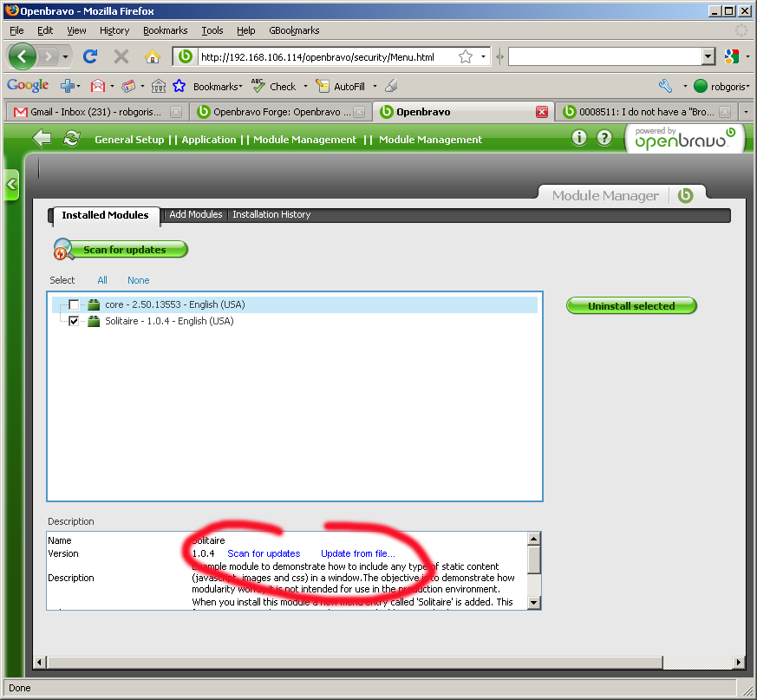757x700 pixels.
Task: Click the Google toolbar bookmarks star icon
Action: pyautogui.click(x=179, y=86)
